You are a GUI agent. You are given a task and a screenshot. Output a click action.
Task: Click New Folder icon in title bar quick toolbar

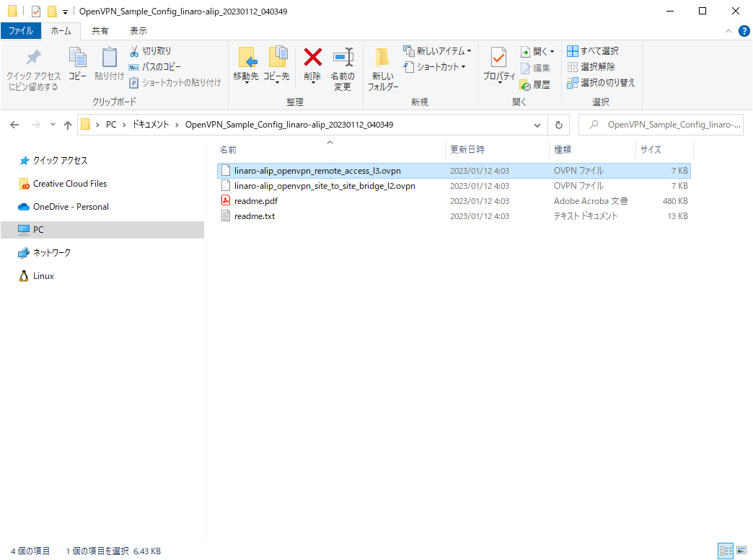pyautogui.click(x=52, y=11)
